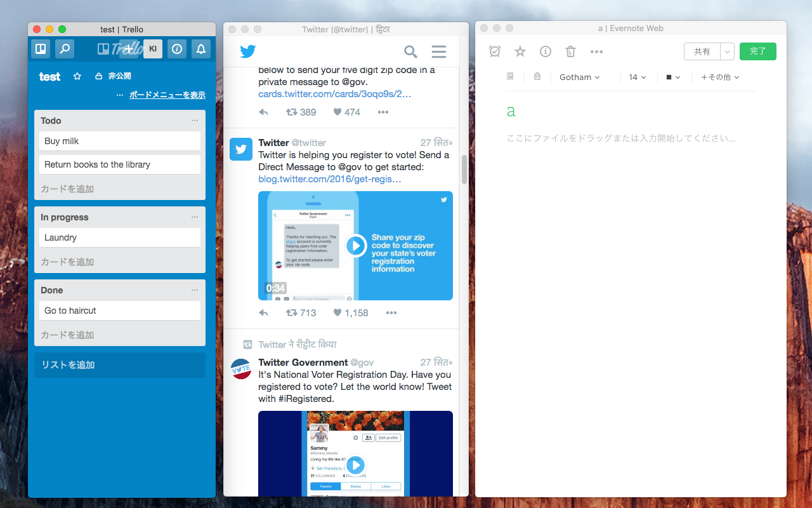The width and height of the screenshot is (812, 508).
Task: Add a card to In progress list
Action: coord(67,262)
